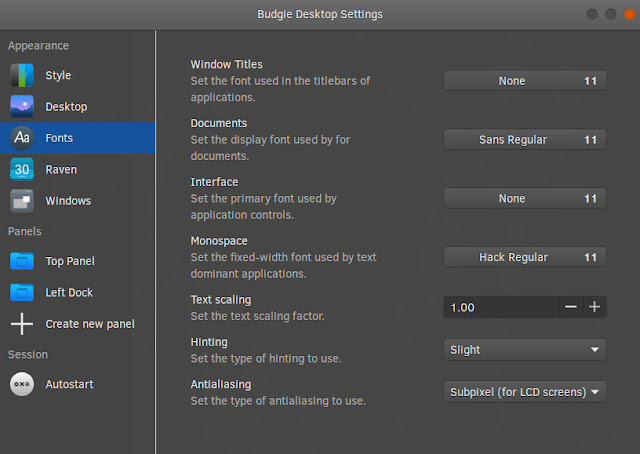
Task: Choose the Create new panel label
Action: point(90,324)
